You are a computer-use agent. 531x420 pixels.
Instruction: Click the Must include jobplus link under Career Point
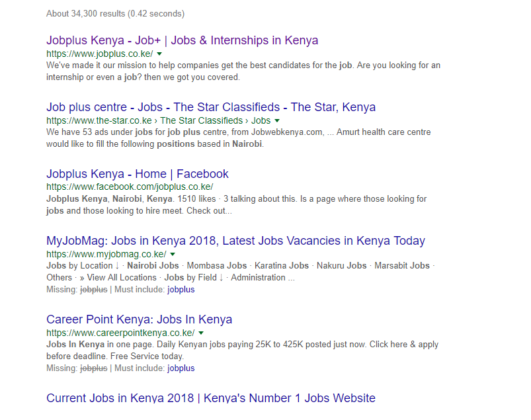tap(181, 368)
